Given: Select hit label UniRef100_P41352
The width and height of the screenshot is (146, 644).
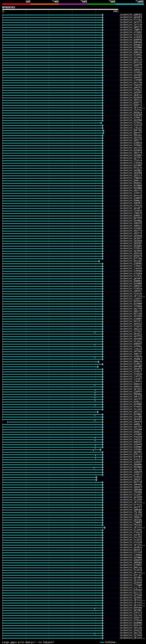Looking at the screenshot, I should pyautogui.click(x=131, y=537).
